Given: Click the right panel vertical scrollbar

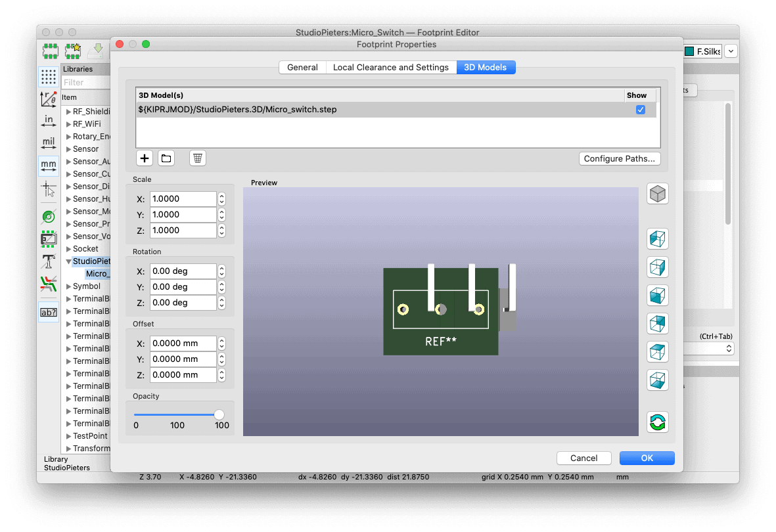Looking at the screenshot, I should (728, 164).
